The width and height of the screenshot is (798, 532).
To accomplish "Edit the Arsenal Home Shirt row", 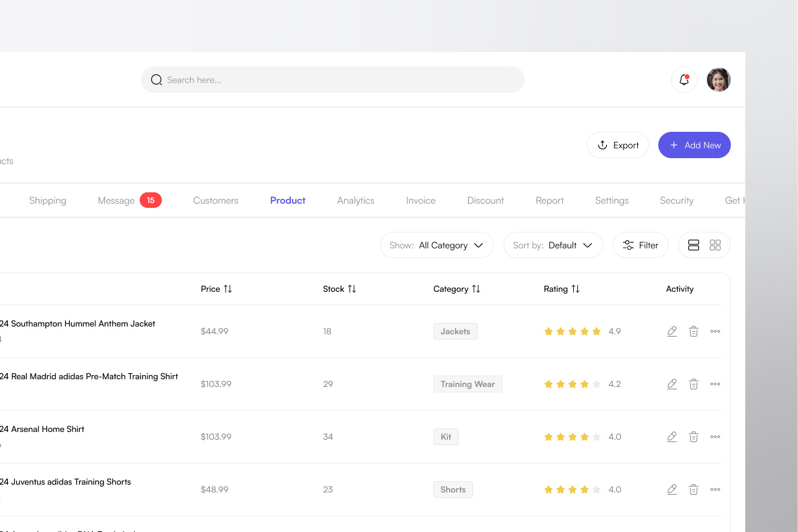I will 672,437.
